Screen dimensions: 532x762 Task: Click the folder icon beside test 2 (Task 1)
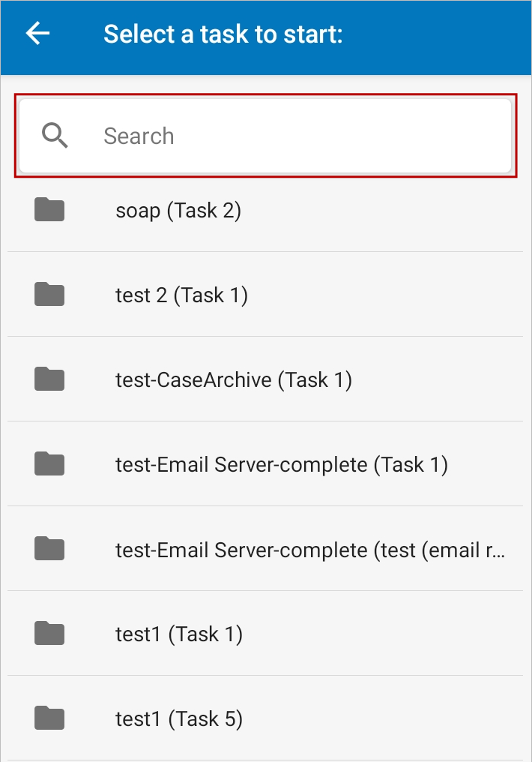(x=49, y=295)
